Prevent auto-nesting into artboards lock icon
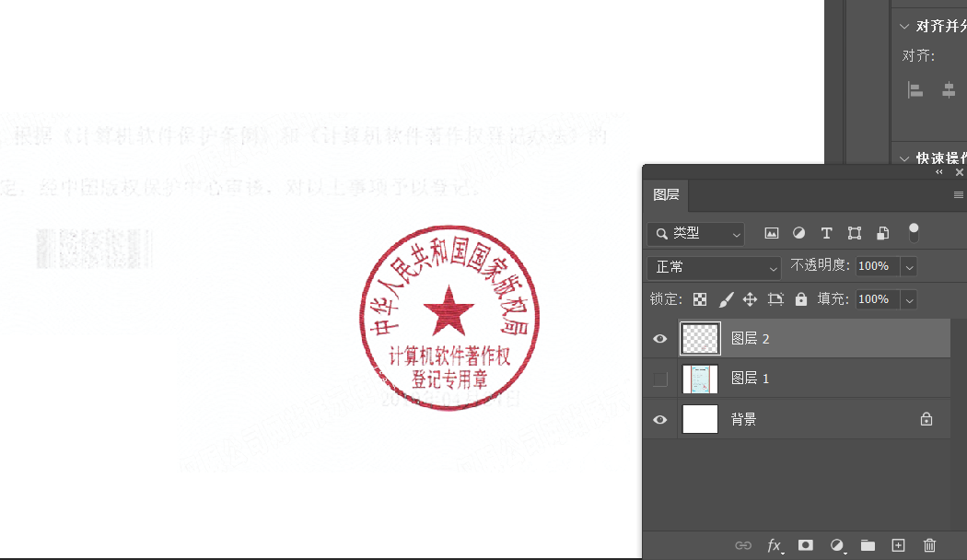 click(775, 299)
